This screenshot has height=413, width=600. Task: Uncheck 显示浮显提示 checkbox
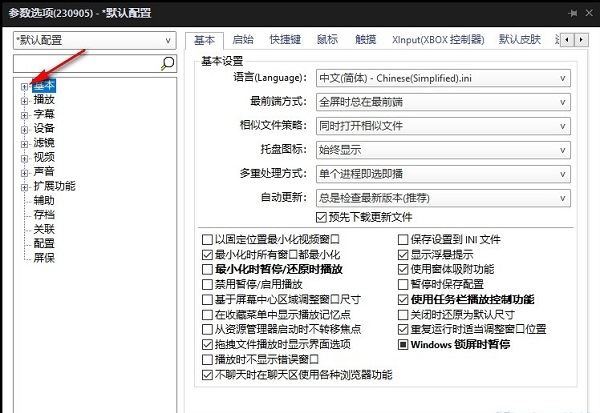403,255
